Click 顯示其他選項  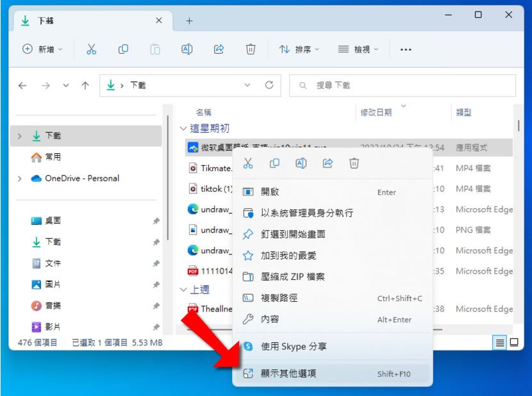click(333, 374)
